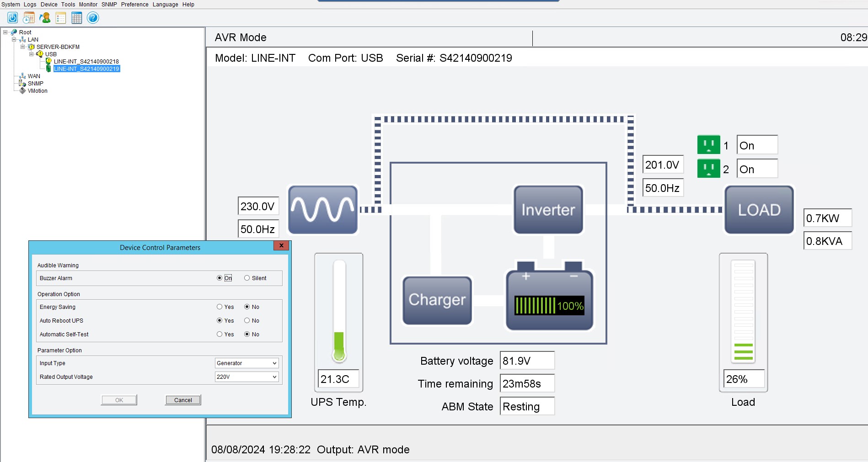This screenshot has width=868, height=462.
Task: Collapse the SERVER-BDKFM tree node
Action: pos(23,47)
